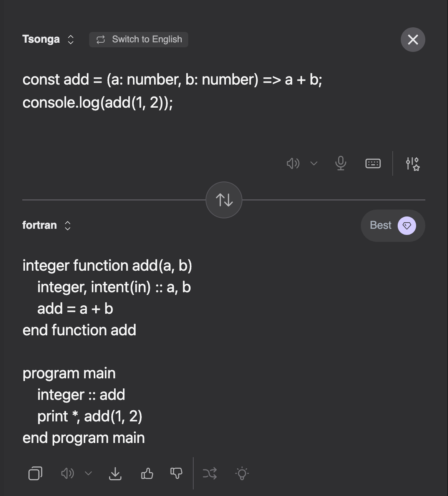The image size is (448, 496).
Task: Expand source audio options chevron
Action: (x=314, y=163)
